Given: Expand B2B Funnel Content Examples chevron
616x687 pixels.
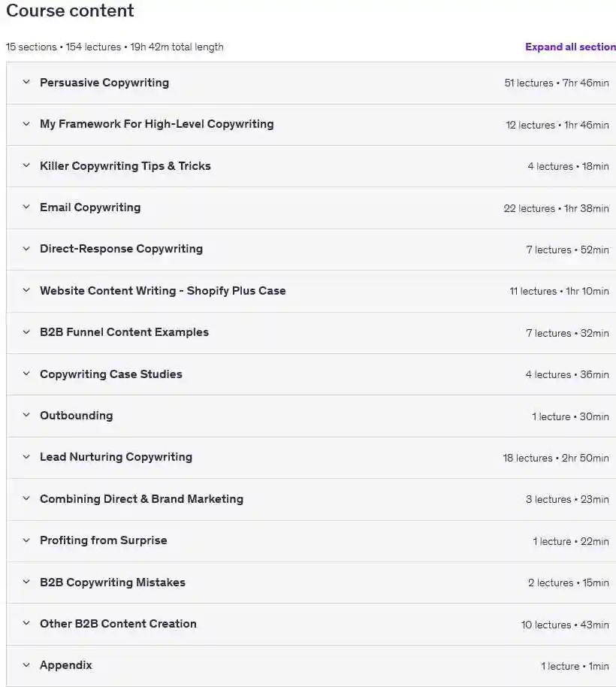Looking at the screenshot, I should coord(26,332).
